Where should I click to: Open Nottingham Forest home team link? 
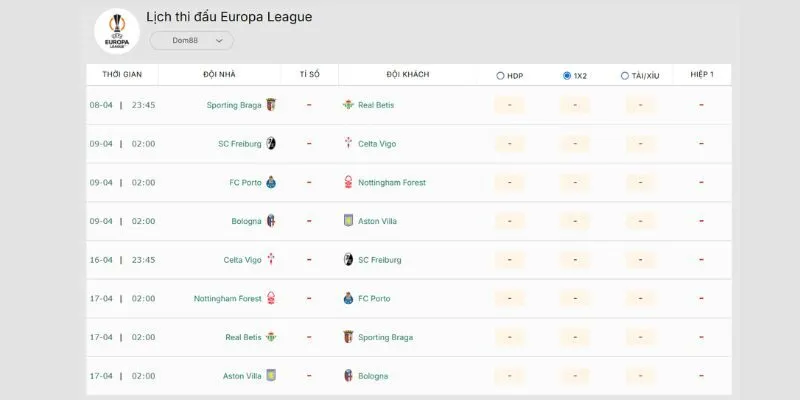(227, 298)
